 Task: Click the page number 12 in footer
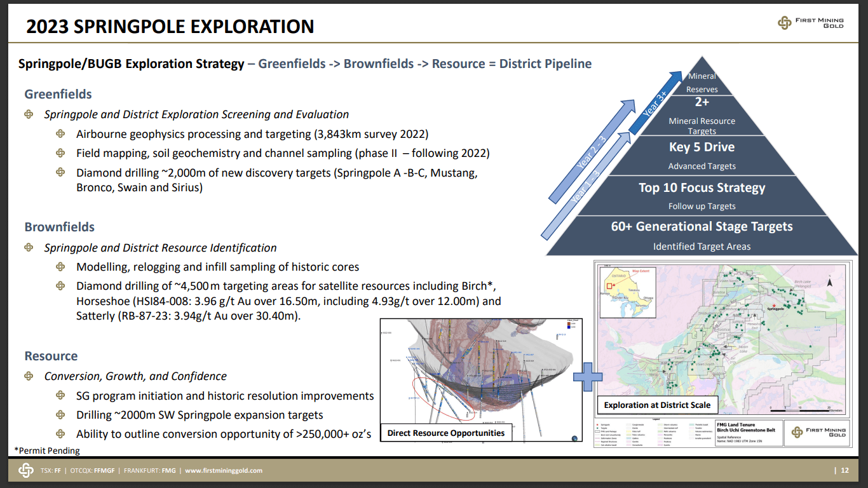(x=844, y=471)
